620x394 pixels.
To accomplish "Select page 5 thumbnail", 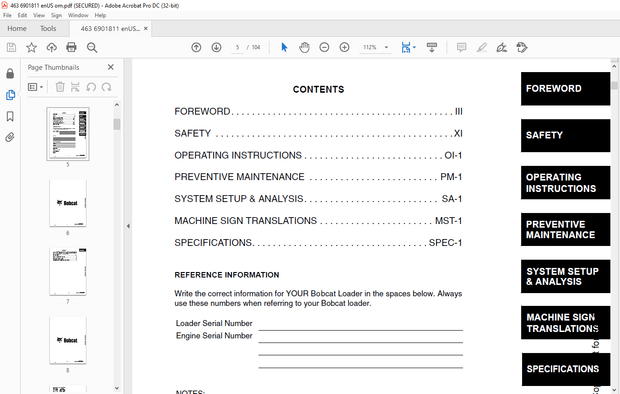I will coord(68,134).
